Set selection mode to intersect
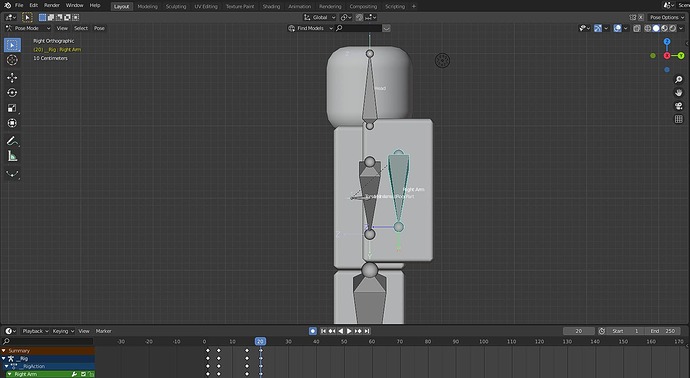690x378 pixels. point(76,17)
